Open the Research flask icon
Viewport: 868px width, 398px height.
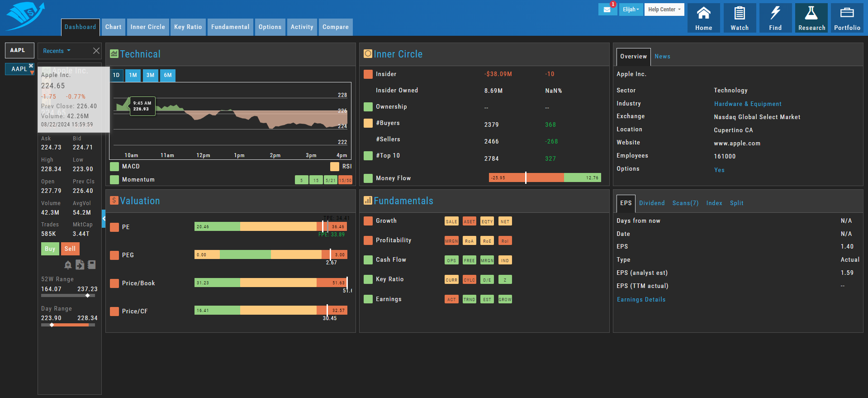tap(811, 18)
